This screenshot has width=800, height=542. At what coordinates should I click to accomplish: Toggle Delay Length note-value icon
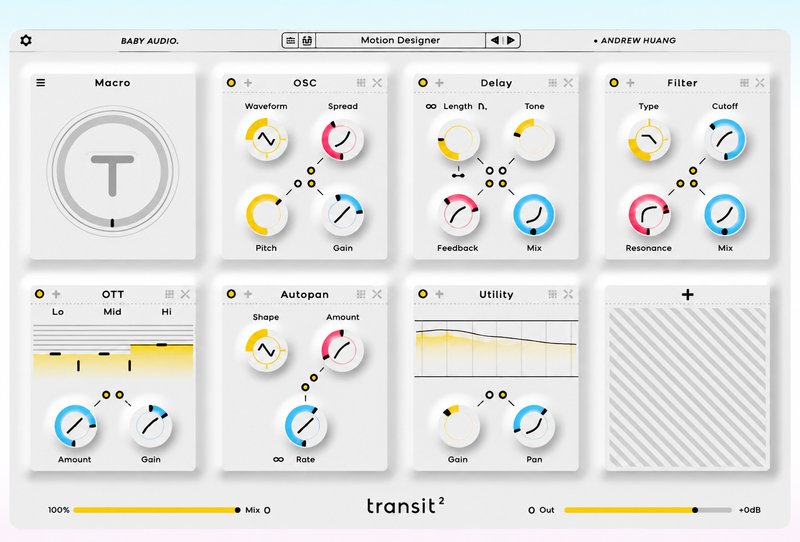(x=482, y=106)
